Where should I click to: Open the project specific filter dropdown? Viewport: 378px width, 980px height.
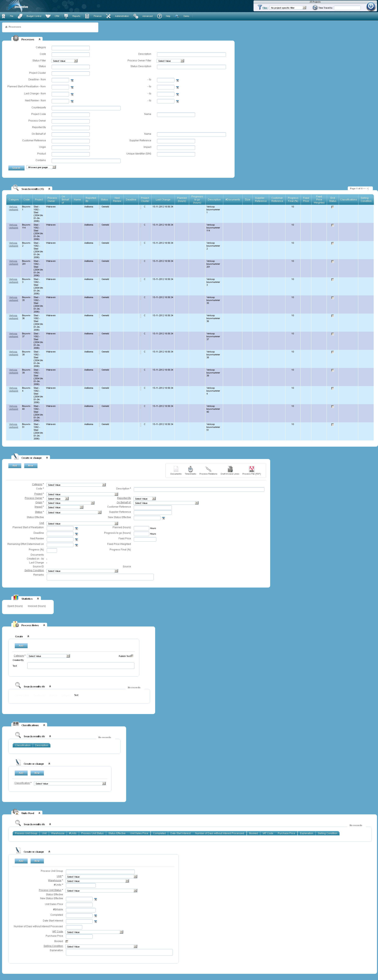288,8
